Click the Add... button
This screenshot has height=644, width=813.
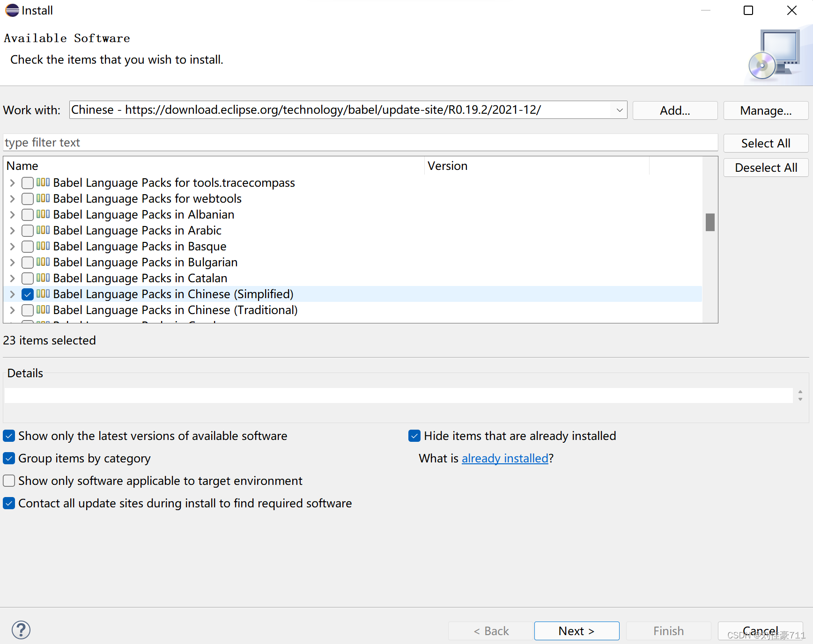(x=675, y=110)
